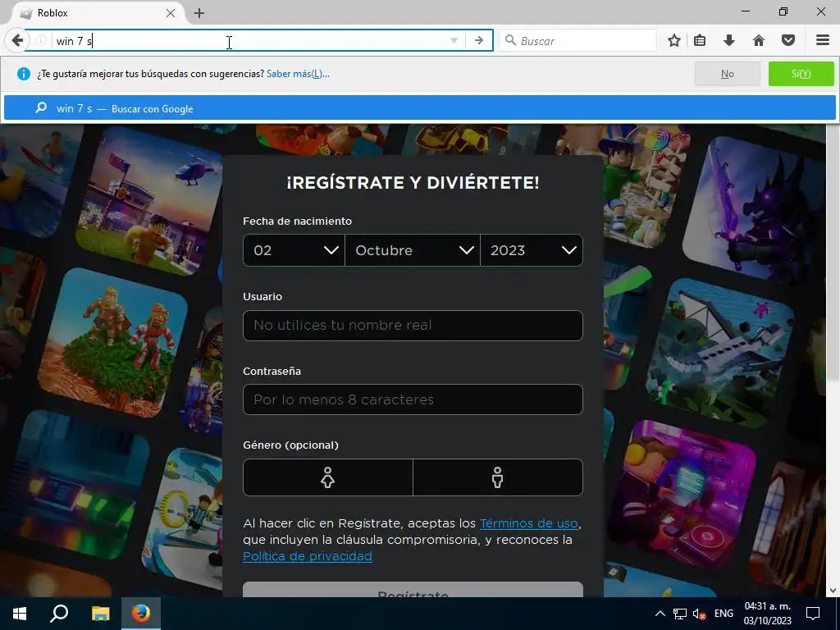
Task: Open the birth month dropdown showing Octubre
Action: (x=413, y=250)
